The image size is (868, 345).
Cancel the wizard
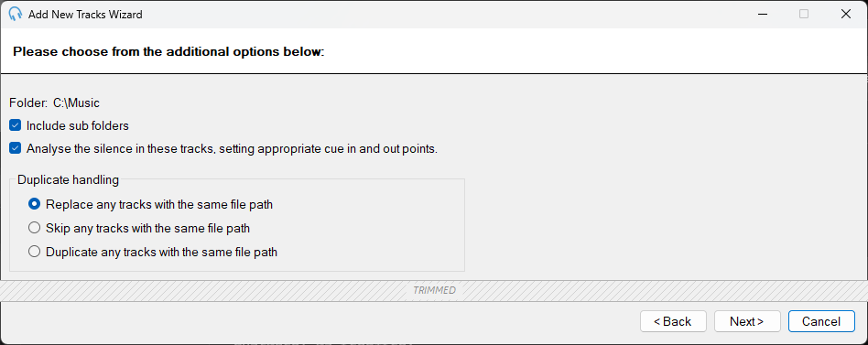821,321
